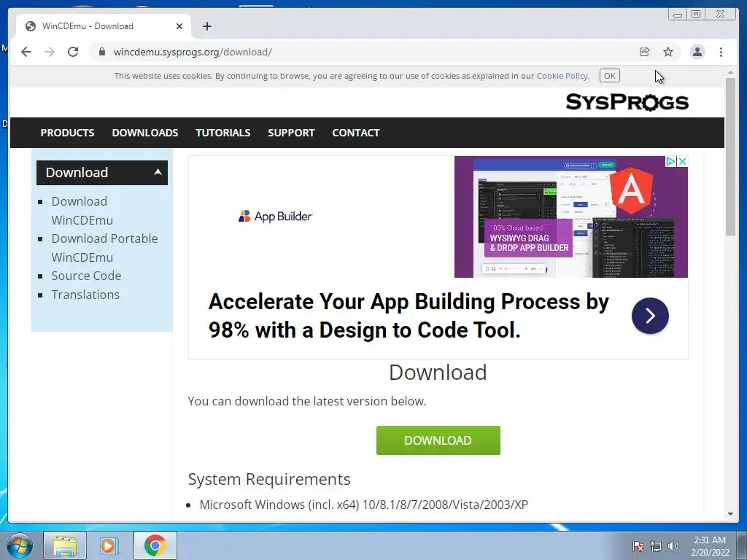
Task: Click the scrollbar down arrow
Action: pyautogui.click(x=730, y=514)
